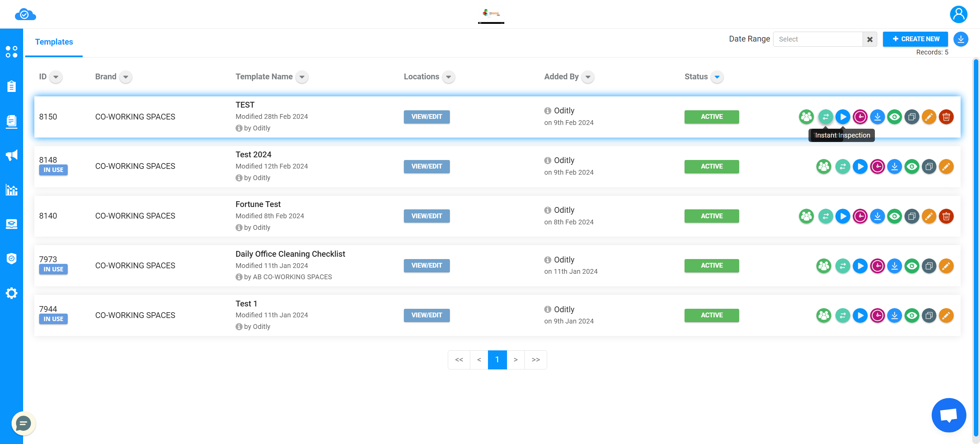Expand the Template Name column filter dropdown

(x=302, y=77)
